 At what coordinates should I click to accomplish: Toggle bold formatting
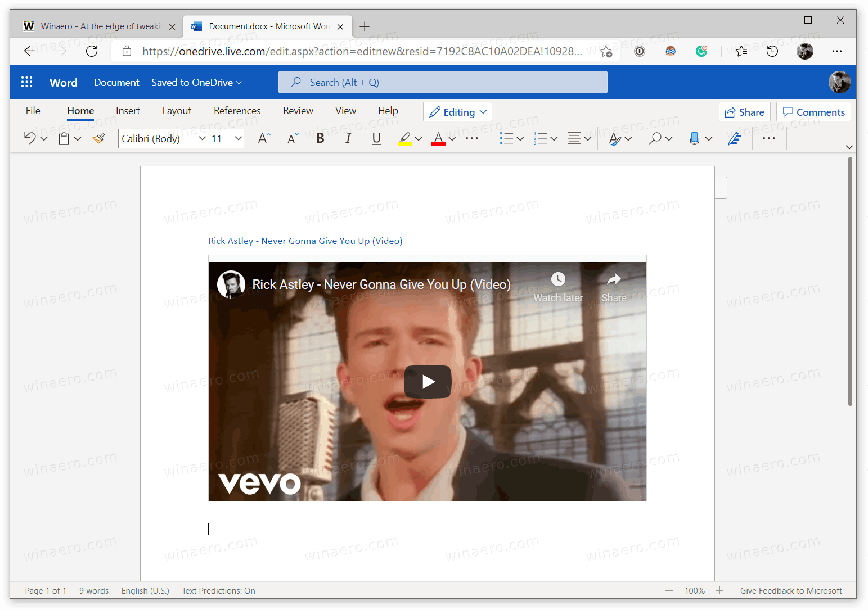(320, 138)
